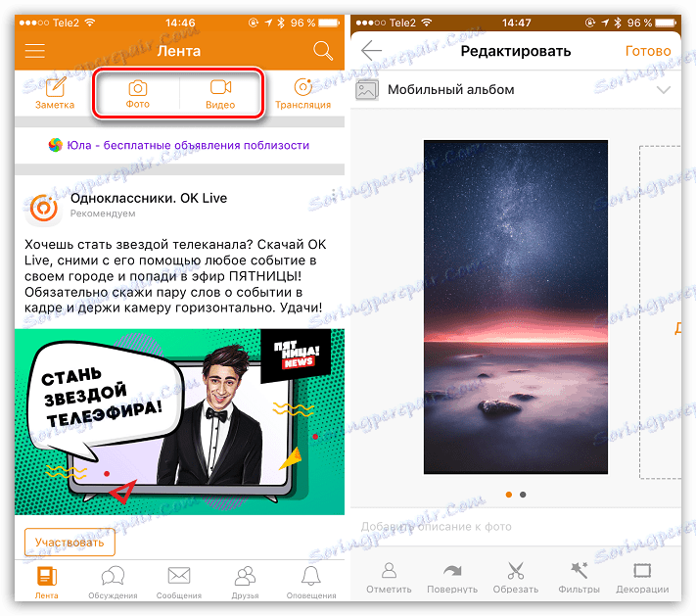The image size is (696, 616).
Task: Tap the Рекомендуем label under OK Live
Action: (x=103, y=213)
